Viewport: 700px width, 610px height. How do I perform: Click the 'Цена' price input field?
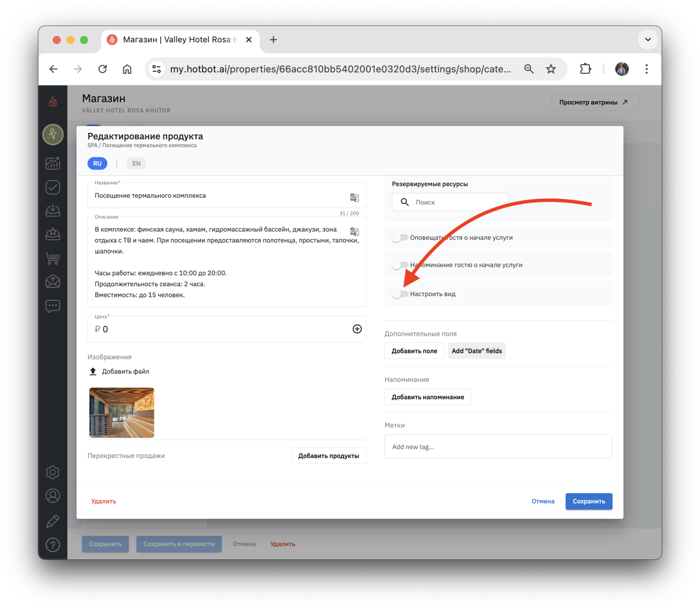(x=227, y=329)
